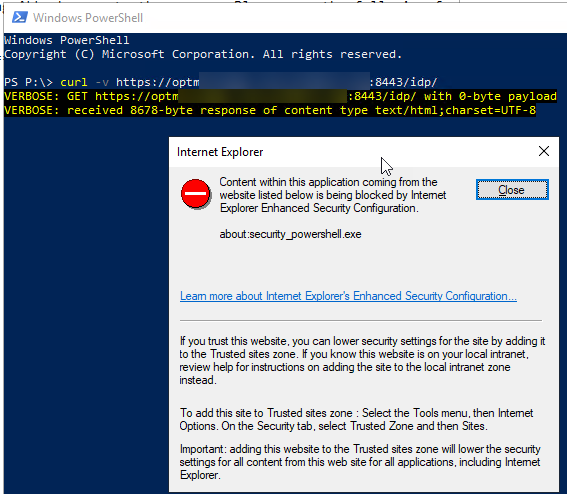Click the Internet Explorer dialog title

(x=220, y=152)
